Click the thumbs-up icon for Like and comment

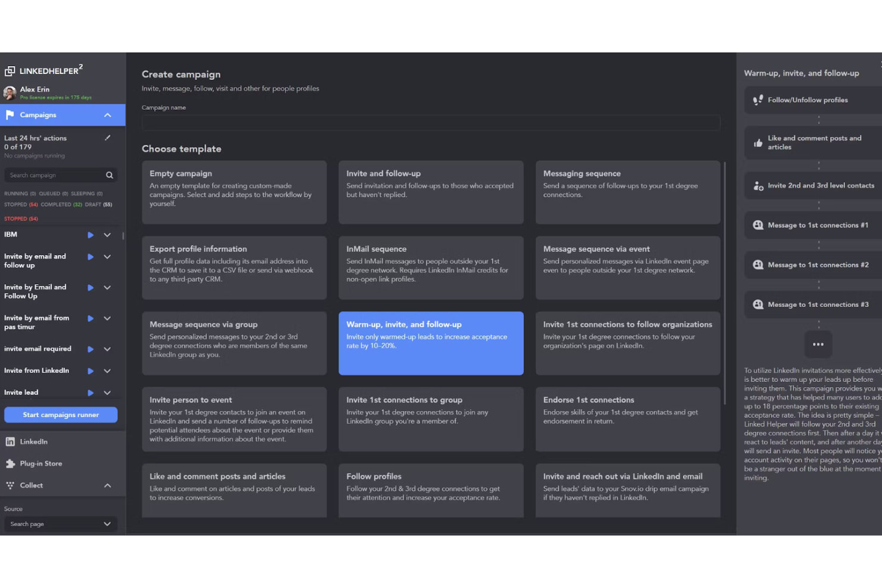click(758, 143)
